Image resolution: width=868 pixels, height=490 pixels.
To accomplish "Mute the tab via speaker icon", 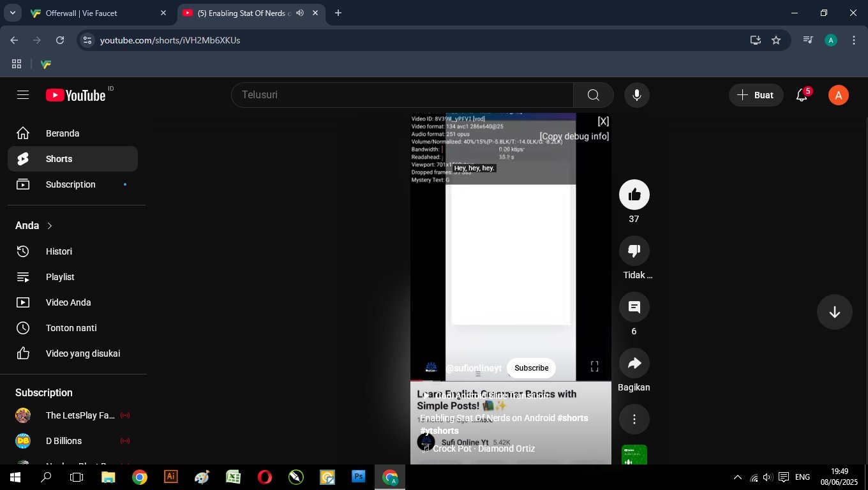I will tap(300, 13).
